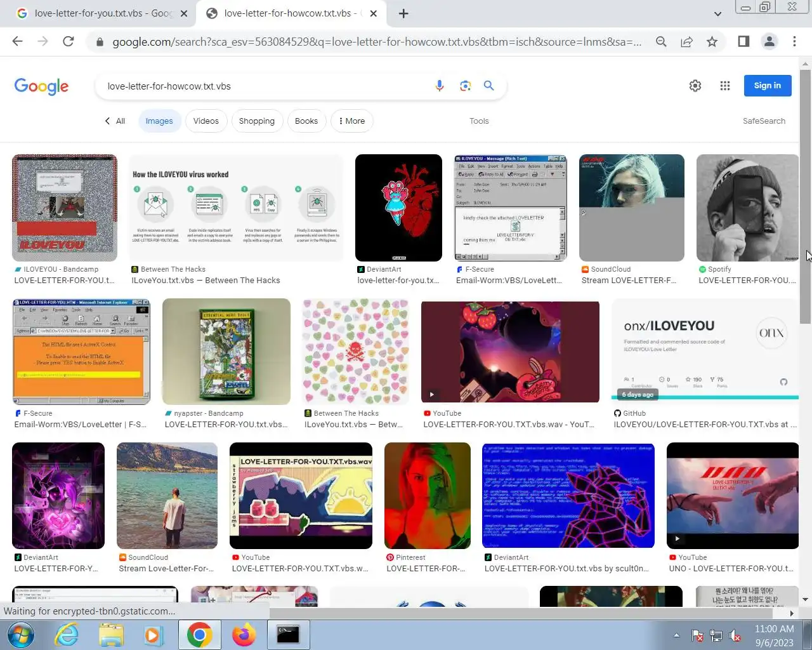Open the Chrome three-dot menu
This screenshot has width=812, height=650.
point(794,41)
